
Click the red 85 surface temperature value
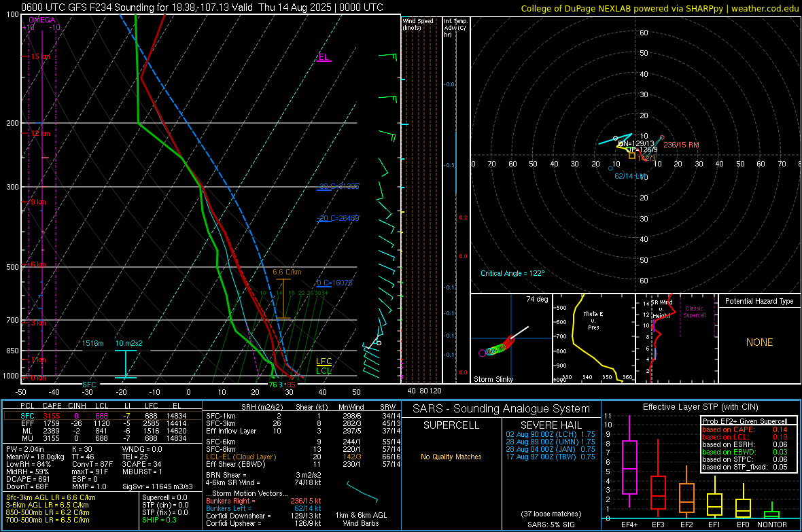(290, 385)
